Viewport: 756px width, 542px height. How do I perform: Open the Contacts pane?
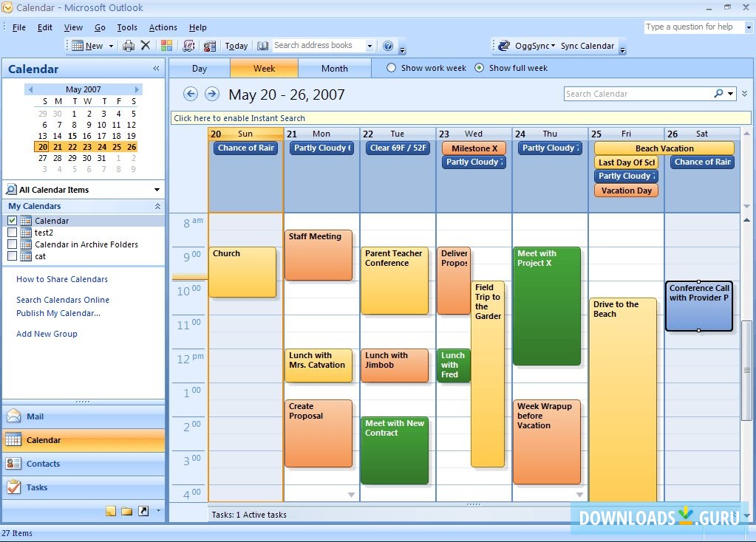(x=84, y=464)
